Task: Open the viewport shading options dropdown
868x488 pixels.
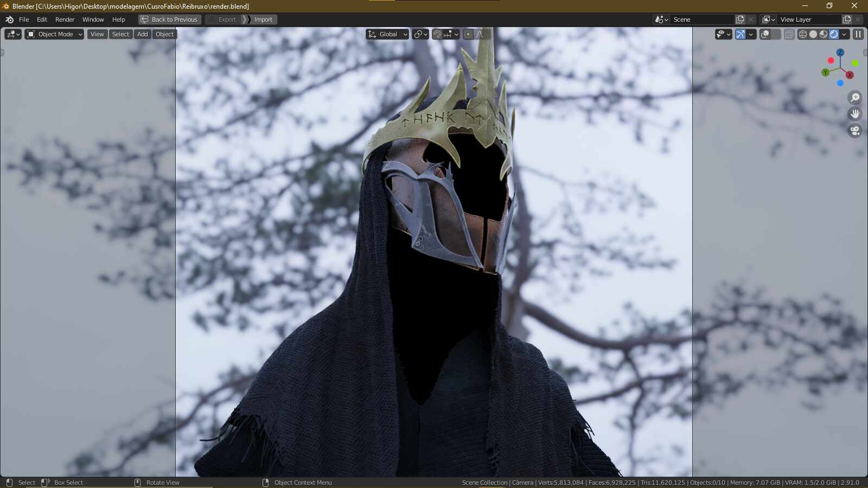Action: pyautogui.click(x=844, y=34)
